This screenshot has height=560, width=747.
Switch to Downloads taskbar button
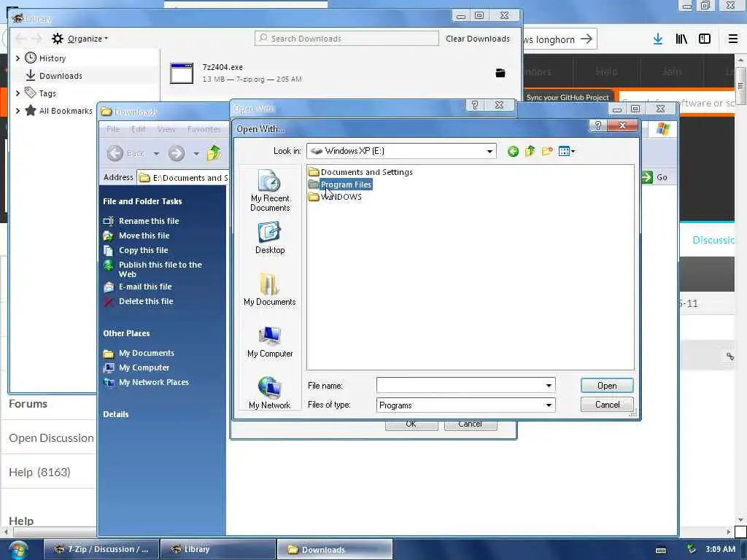coord(335,549)
